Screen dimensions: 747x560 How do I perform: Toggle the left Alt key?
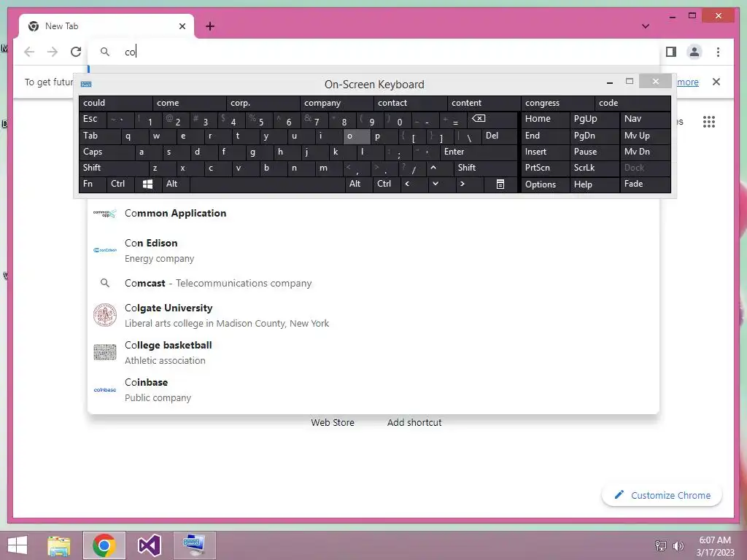tap(175, 184)
